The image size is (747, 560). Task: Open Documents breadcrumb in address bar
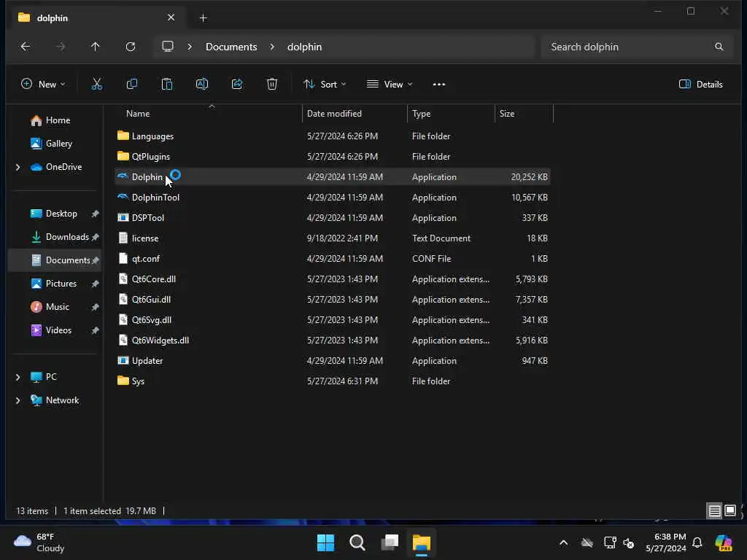pos(231,47)
